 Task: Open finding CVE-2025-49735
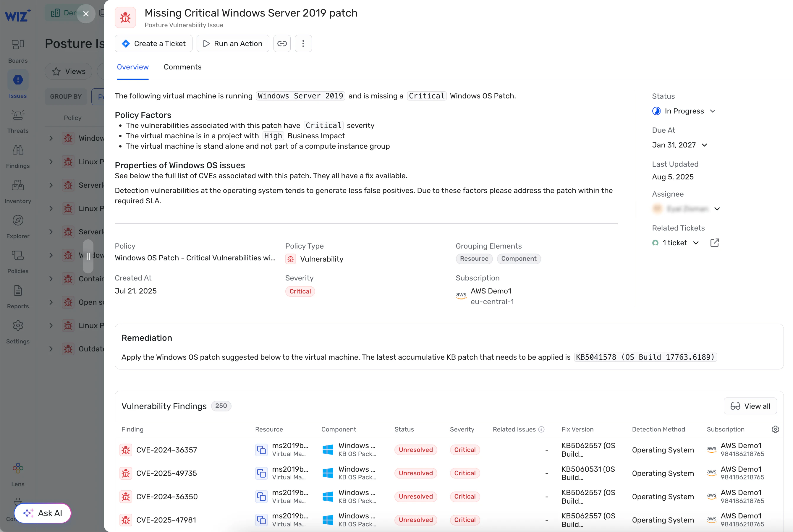[166, 473]
